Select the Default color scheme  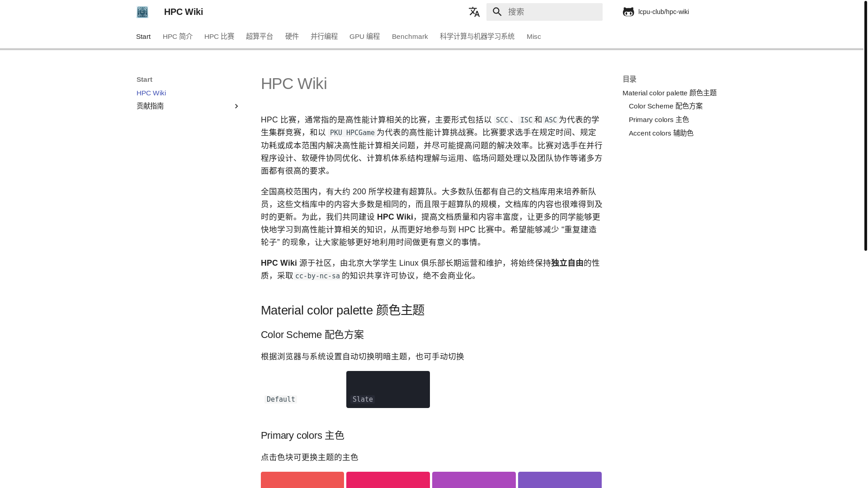pos(302,389)
